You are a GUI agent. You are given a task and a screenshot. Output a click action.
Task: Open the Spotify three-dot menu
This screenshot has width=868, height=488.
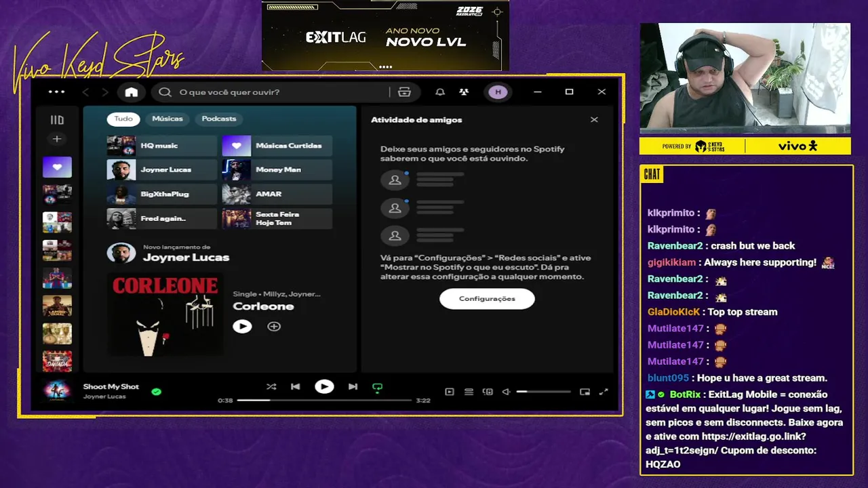coord(57,91)
